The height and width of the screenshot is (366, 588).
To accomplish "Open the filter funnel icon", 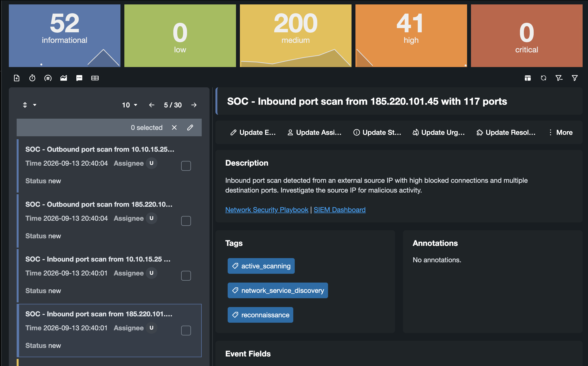I will [x=575, y=78].
